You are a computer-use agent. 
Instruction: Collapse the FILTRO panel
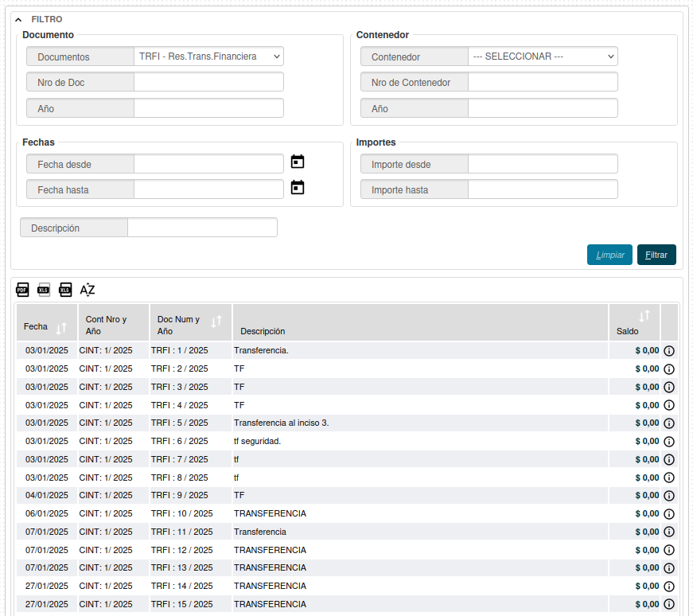pyautogui.click(x=19, y=19)
